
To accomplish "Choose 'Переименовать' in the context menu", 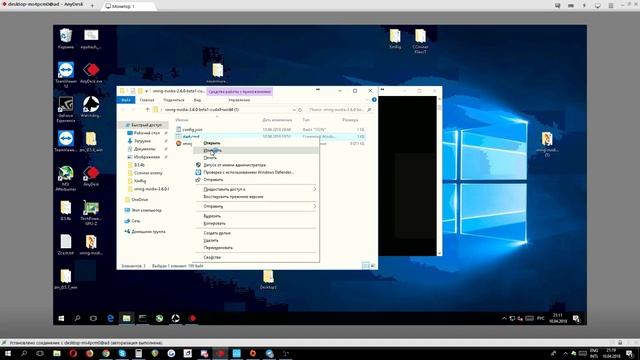I will point(256,248).
